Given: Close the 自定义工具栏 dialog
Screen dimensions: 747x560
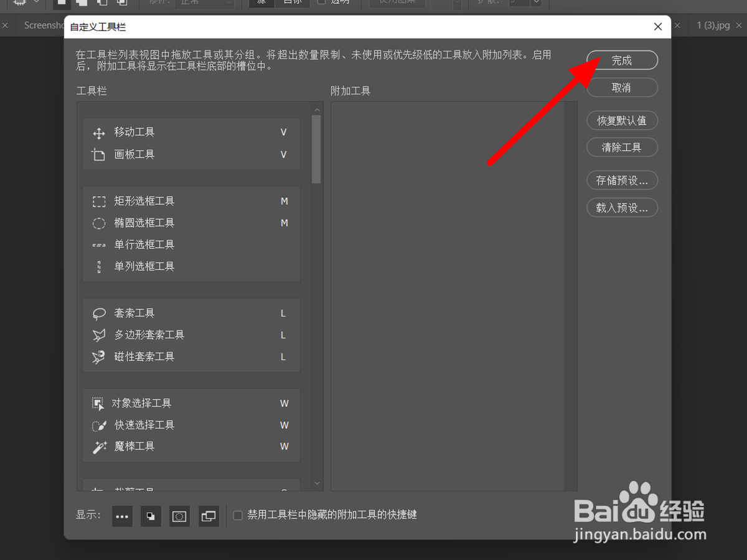Looking at the screenshot, I should pos(658,26).
